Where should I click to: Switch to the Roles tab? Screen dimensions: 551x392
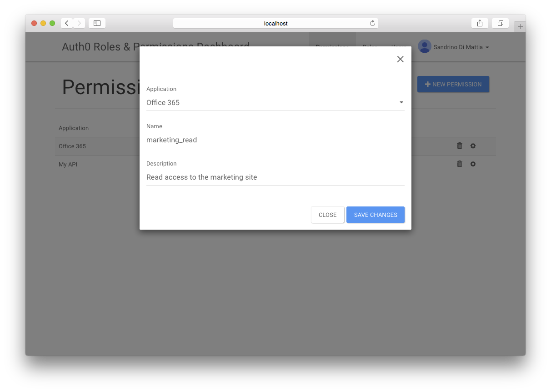click(x=370, y=47)
